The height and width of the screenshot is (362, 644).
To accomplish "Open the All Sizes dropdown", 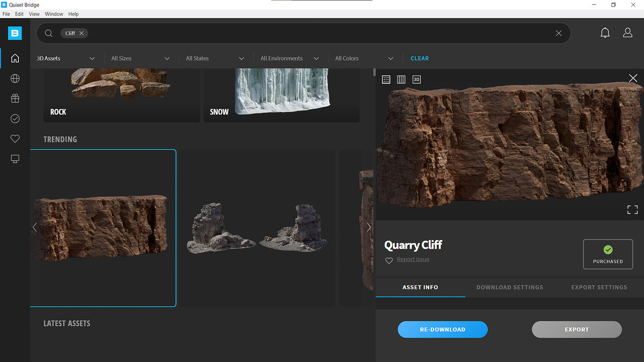I will [140, 58].
